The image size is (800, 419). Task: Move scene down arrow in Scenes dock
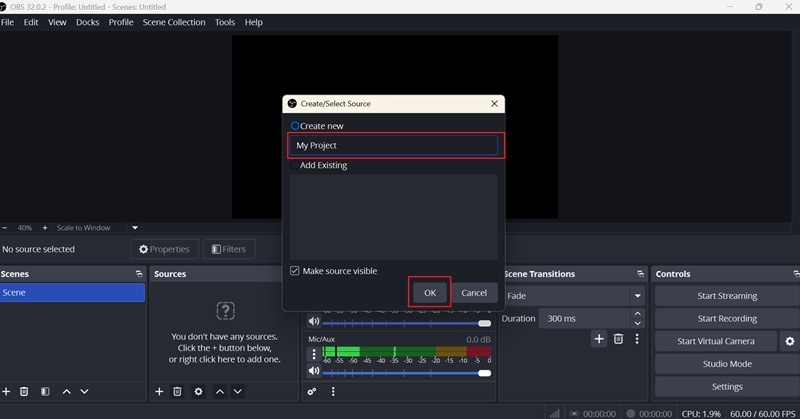coord(84,391)
